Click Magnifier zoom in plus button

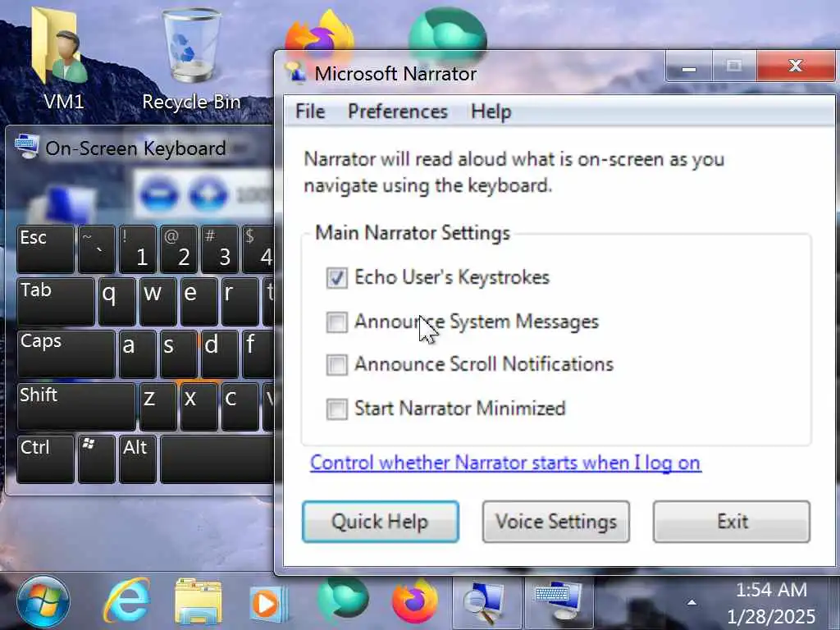point(208,193)
